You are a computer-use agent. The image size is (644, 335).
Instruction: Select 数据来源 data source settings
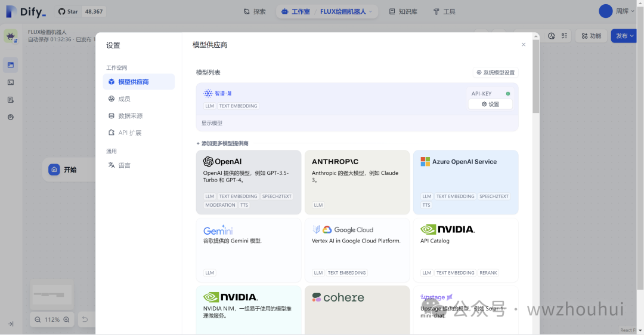[x=130, y=116]
